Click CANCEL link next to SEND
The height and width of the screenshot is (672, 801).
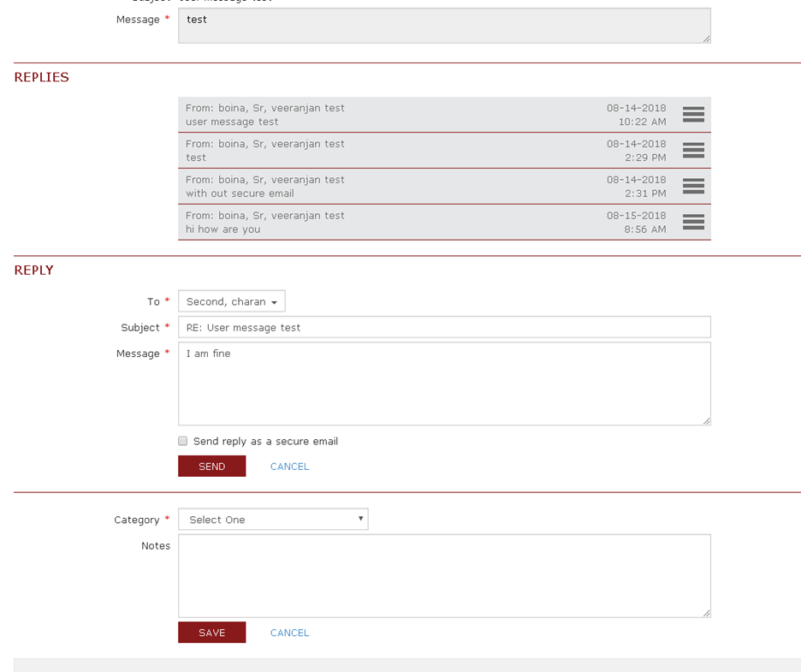[289, 467]
